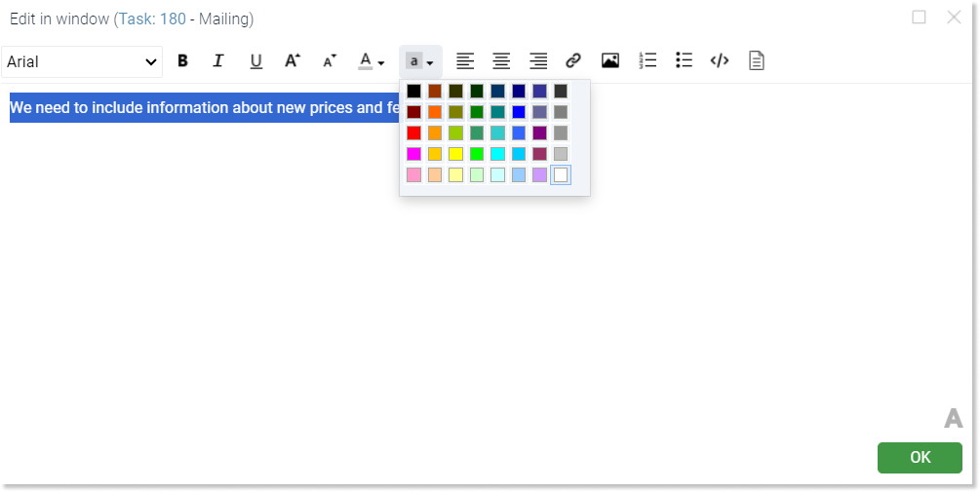Create a numbered list
Viewport: 980px width, 492px height.
pyautogui.click(x=647, y=61)
